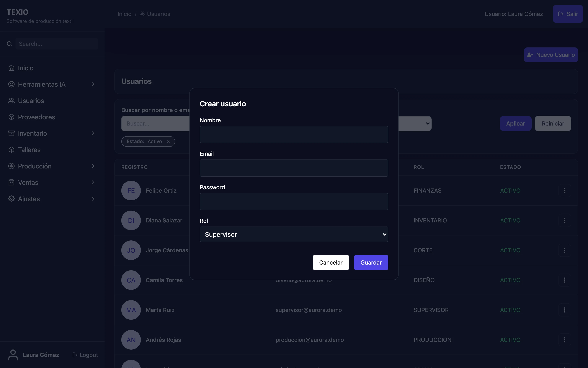Viewport: 588px width, 368px height.
Task: Click the Inventario archive icon
Action: point(11,133)
